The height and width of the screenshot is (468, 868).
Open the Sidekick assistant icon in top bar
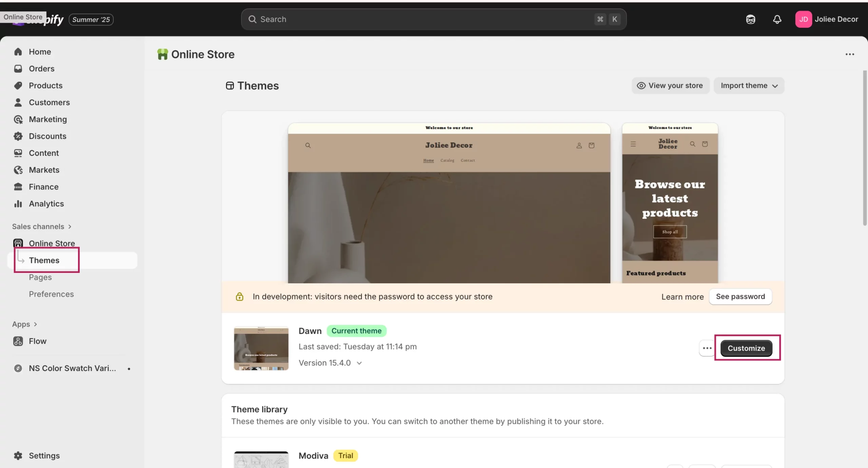[751, 19]
